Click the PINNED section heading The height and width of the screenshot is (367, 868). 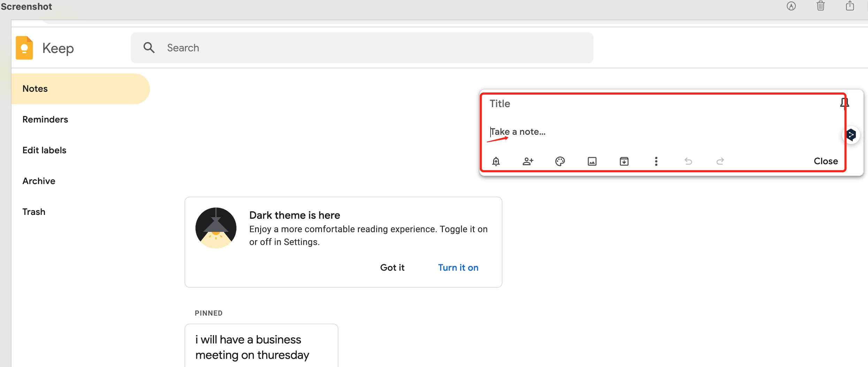pos(208,313)
